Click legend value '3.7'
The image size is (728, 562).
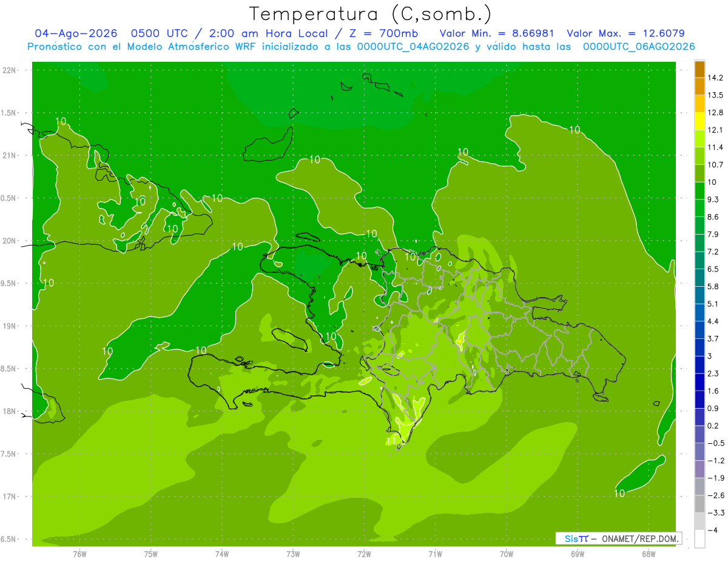pyautogui.click(x=714, y=338)
